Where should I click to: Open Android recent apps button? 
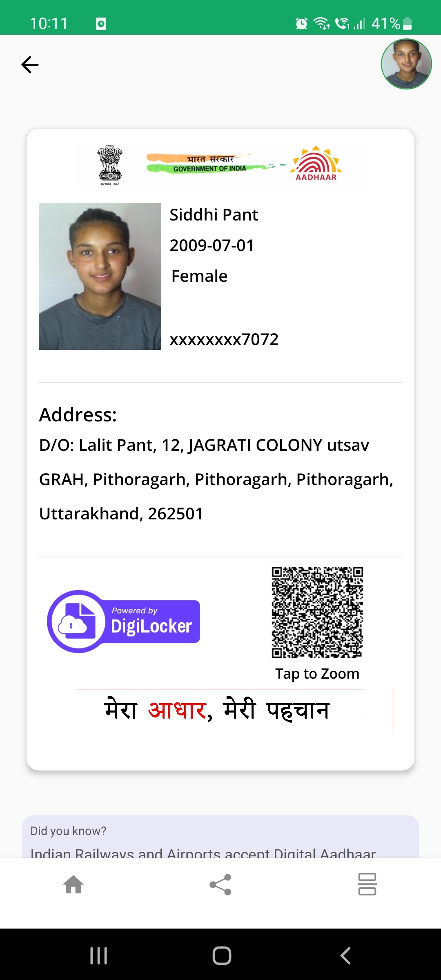click(x=98, y=955)
